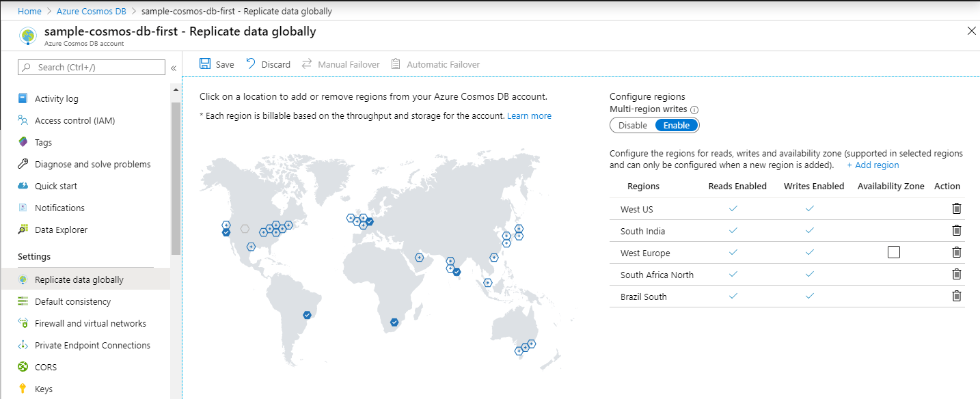The image size is (980, 399).
Task: Click the Discard button label
Action: (x=276, y=64)
